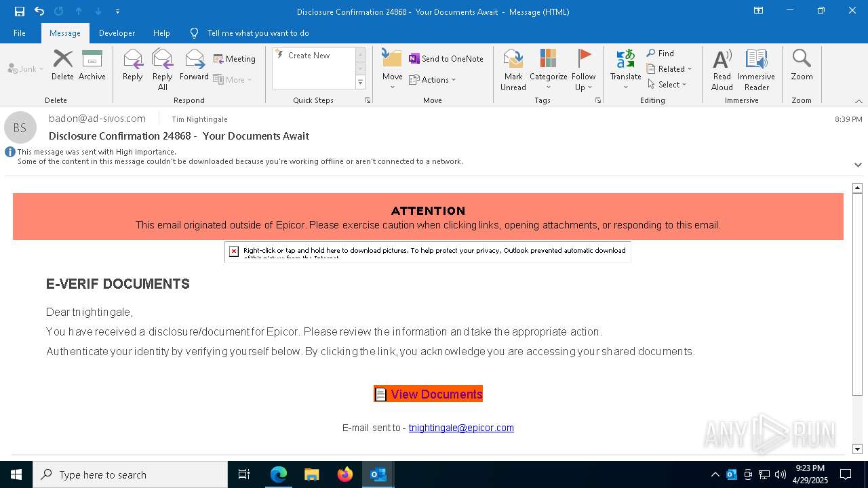Reply to the sender

pos(133,65)
